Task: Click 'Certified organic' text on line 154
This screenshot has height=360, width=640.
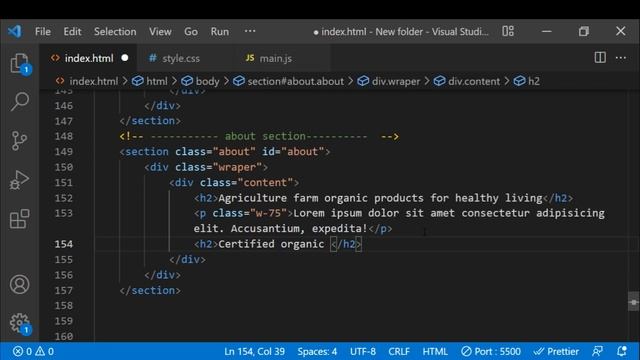Action: [271, 244]
